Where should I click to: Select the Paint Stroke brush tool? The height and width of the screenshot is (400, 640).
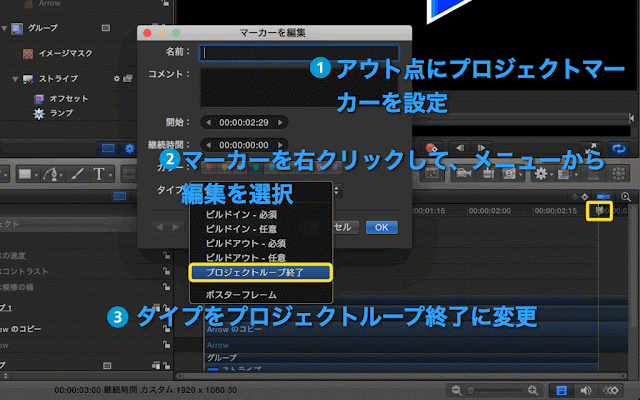coord(77,174)
